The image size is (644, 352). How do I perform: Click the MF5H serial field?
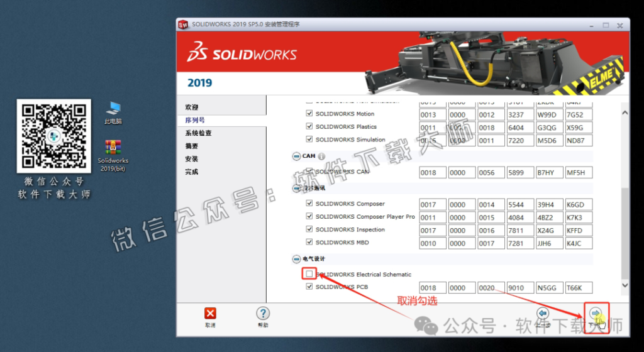579,173
